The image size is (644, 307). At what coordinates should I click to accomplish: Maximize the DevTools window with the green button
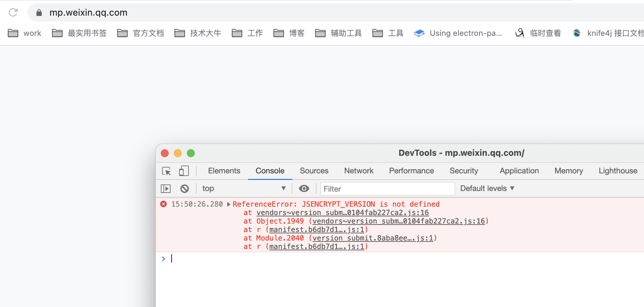click(x=191, y=153)
